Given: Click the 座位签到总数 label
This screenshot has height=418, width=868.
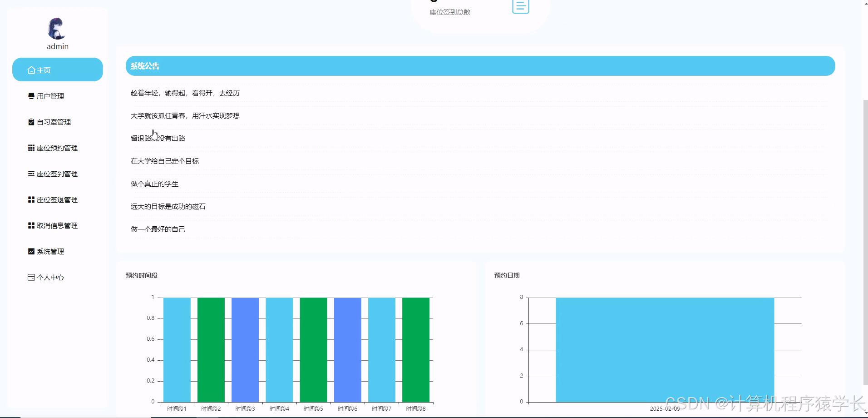Looking at the screenshot, I should (450, 12).
